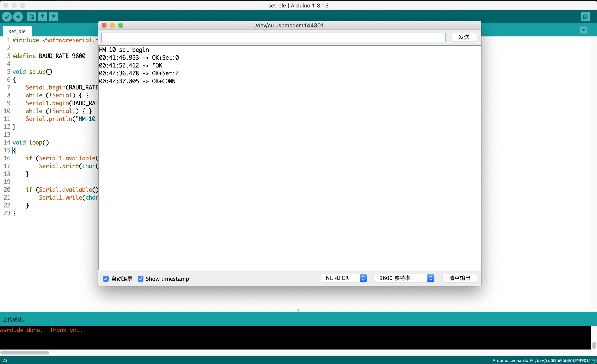Open a sketch with the Open icon

pyautogui.click(x=42, y=17)
